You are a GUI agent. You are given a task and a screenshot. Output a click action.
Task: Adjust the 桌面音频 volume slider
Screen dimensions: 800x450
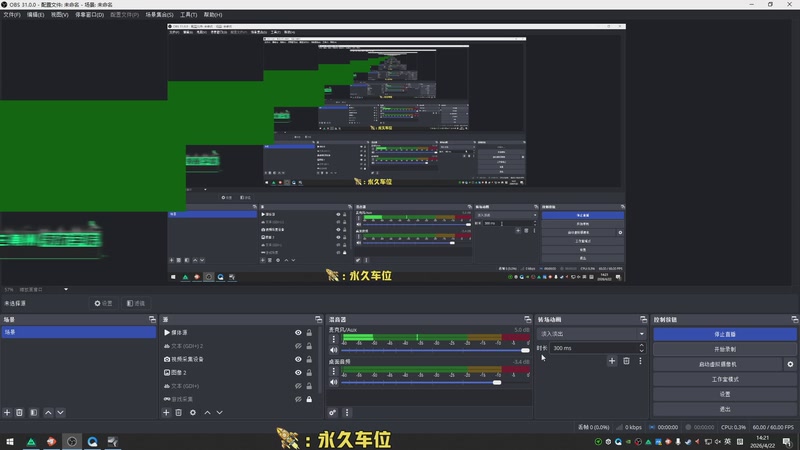click(x=435, y=382)
